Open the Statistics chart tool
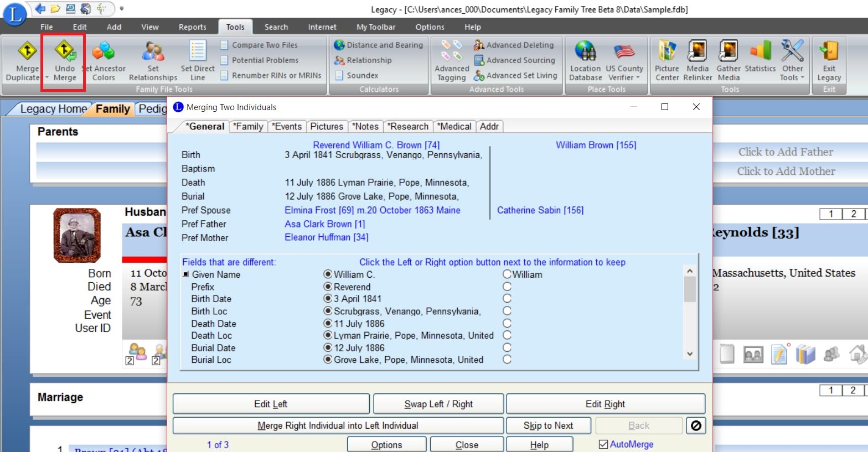 pos(760,56)
